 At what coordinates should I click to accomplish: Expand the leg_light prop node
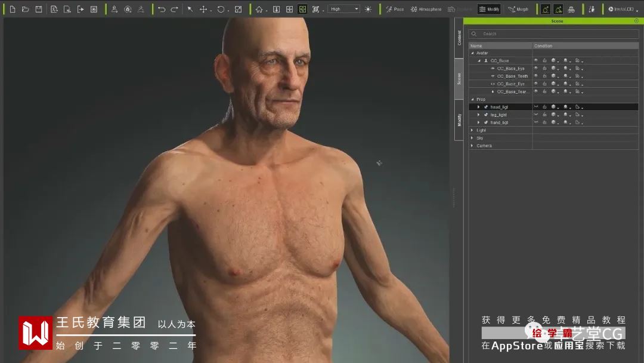478,115
